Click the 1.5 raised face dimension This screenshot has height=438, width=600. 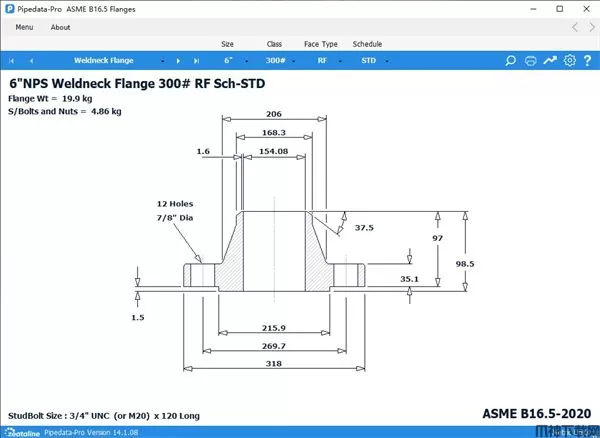click(138, 318)
